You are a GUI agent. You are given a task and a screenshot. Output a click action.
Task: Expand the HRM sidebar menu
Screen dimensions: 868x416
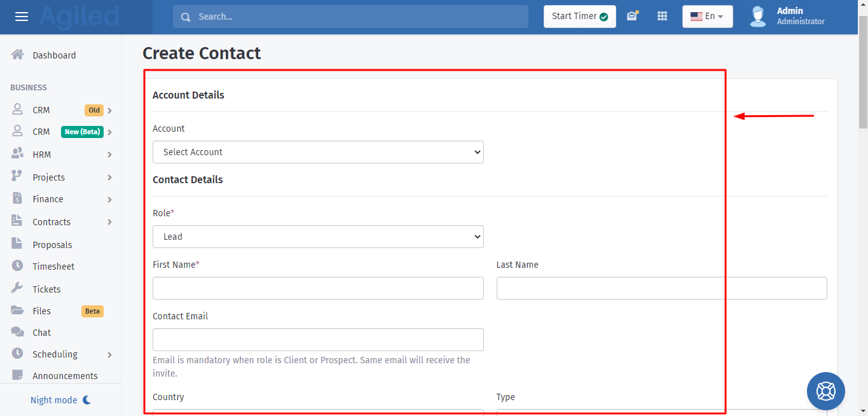pos(61,155)
